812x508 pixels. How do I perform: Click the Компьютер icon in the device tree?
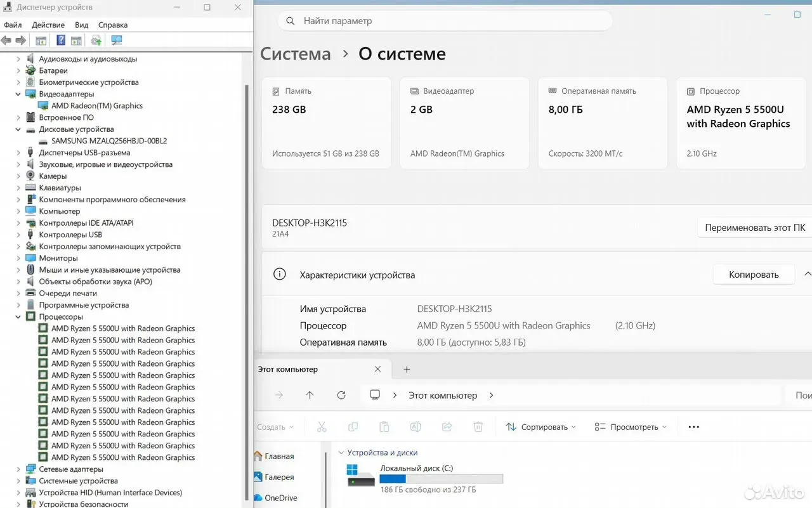coord(30,211)
